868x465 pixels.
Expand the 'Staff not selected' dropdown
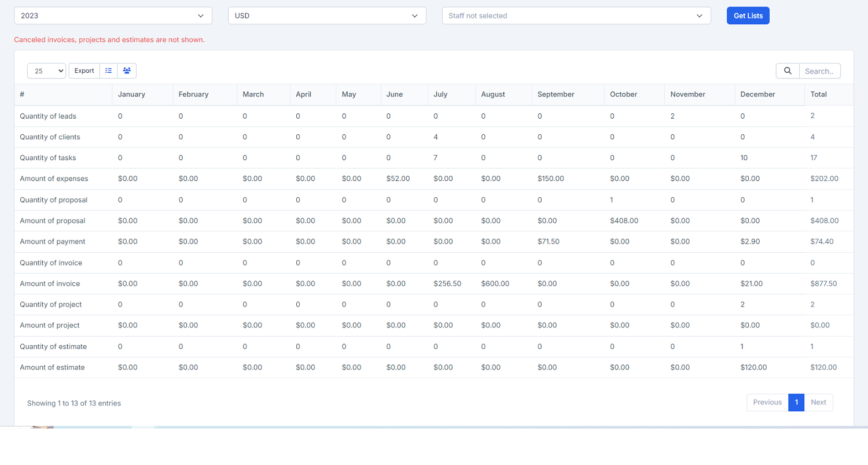pos(576,16)
